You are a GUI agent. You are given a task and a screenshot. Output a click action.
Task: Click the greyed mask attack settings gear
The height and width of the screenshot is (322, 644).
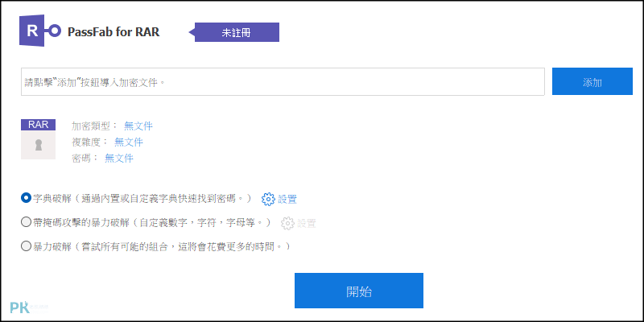[287, 224]
